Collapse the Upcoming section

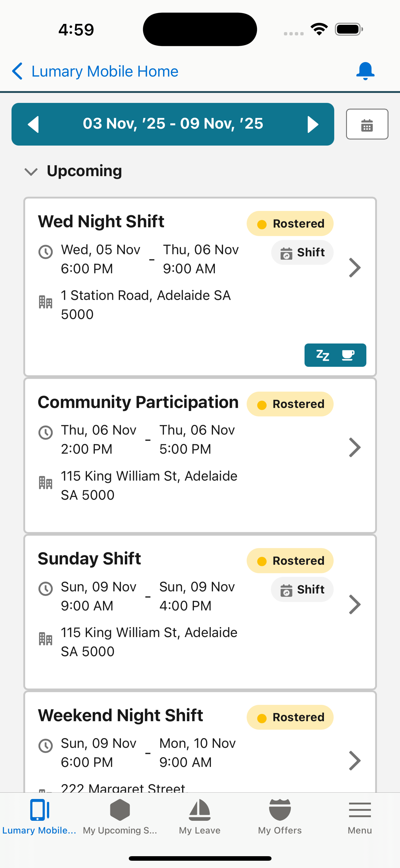point(31,172)
